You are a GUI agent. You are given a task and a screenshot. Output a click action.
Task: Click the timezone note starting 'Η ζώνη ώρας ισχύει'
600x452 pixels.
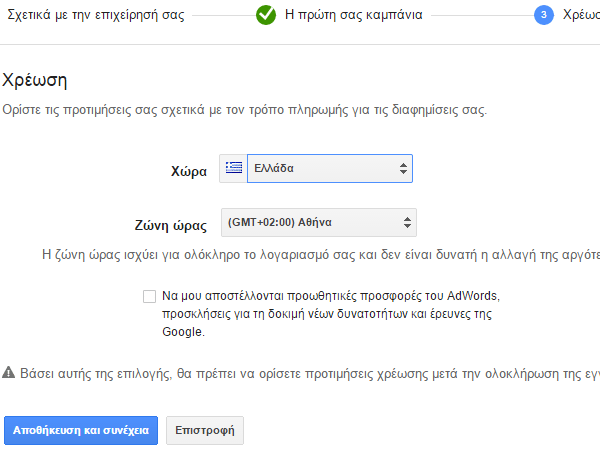pyautogui.click(x=321, y=255)
